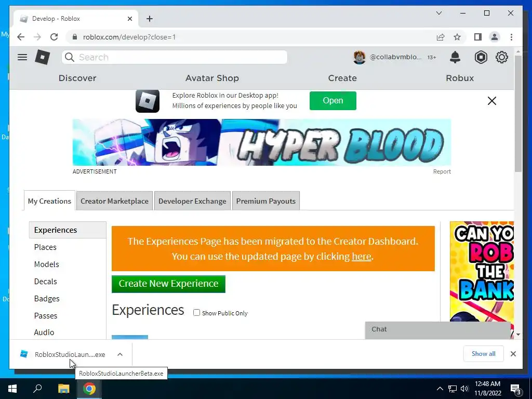Click the address bar URL

click(129, 37)
